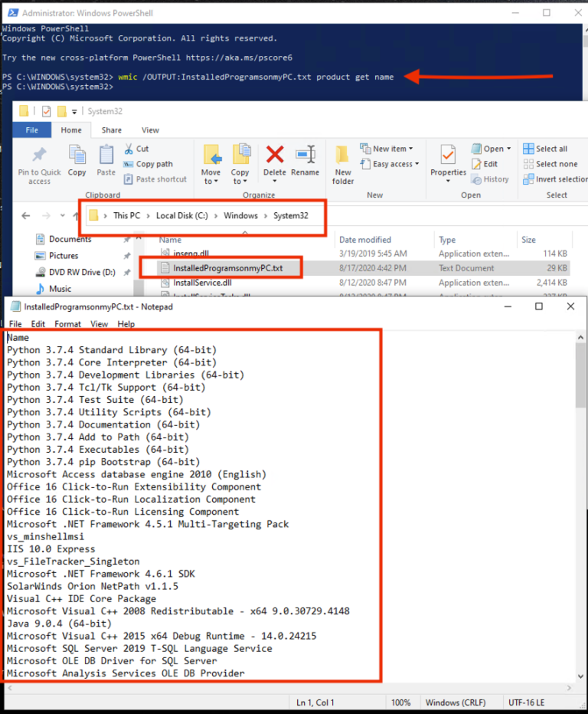Click the Explorer Back arrow

click(26, 216)
